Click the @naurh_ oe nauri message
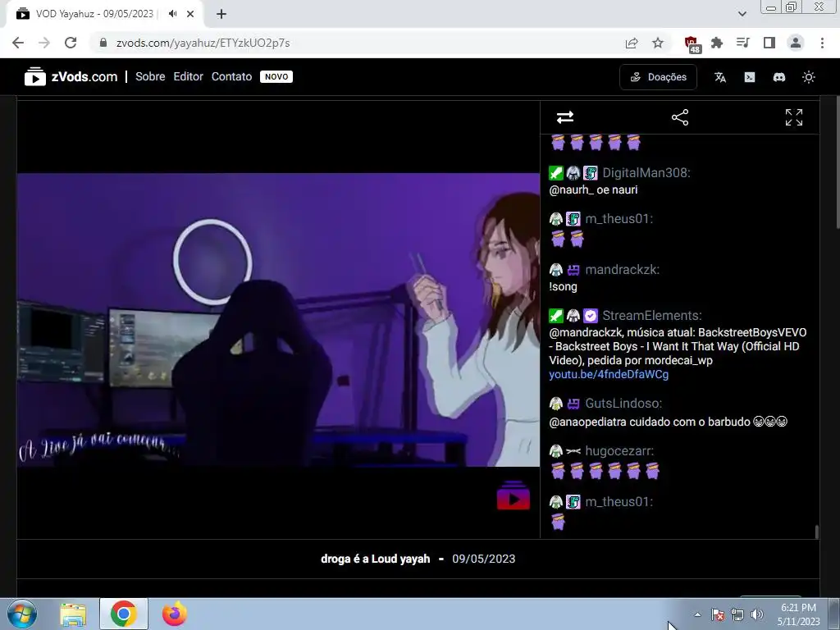The height and width of the screenshot is (630, 840). click(593, 189)
